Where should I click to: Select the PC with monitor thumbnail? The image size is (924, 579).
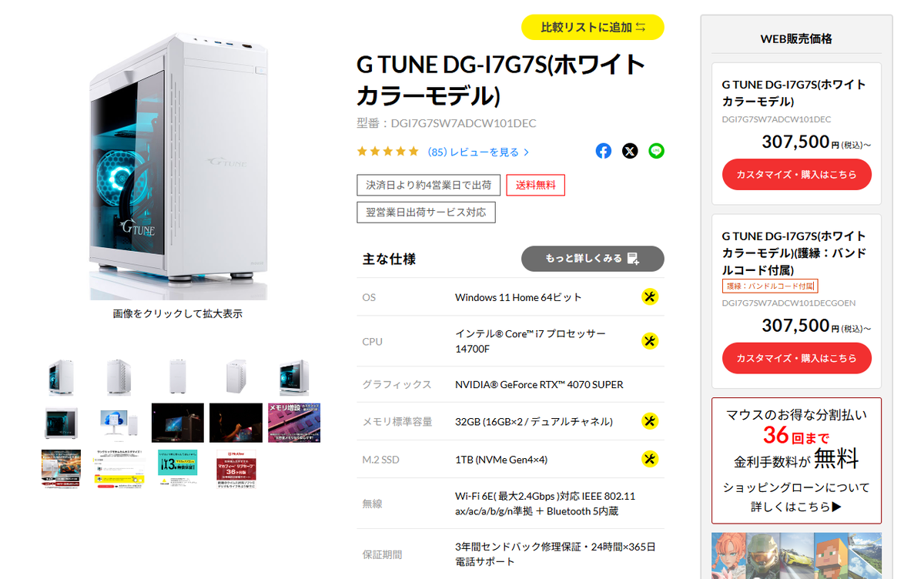click(119, 423)
